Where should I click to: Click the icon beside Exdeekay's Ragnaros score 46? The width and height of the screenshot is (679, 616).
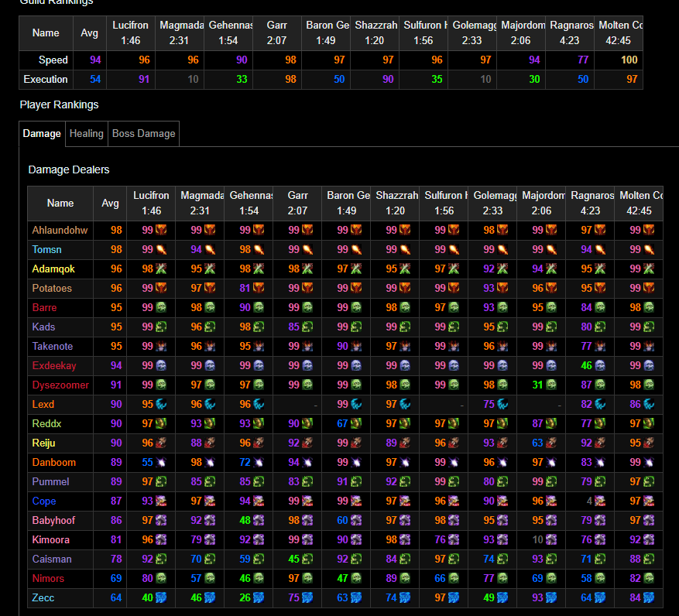(598, 365)
